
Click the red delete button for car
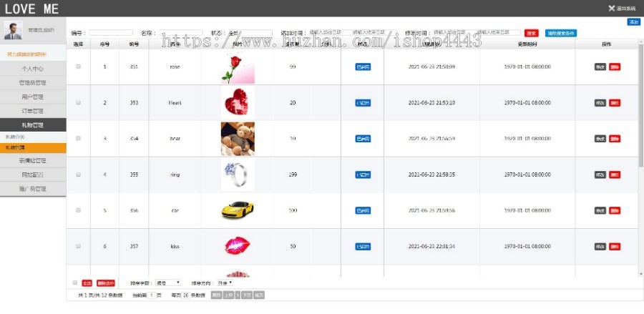pos(615,210)
